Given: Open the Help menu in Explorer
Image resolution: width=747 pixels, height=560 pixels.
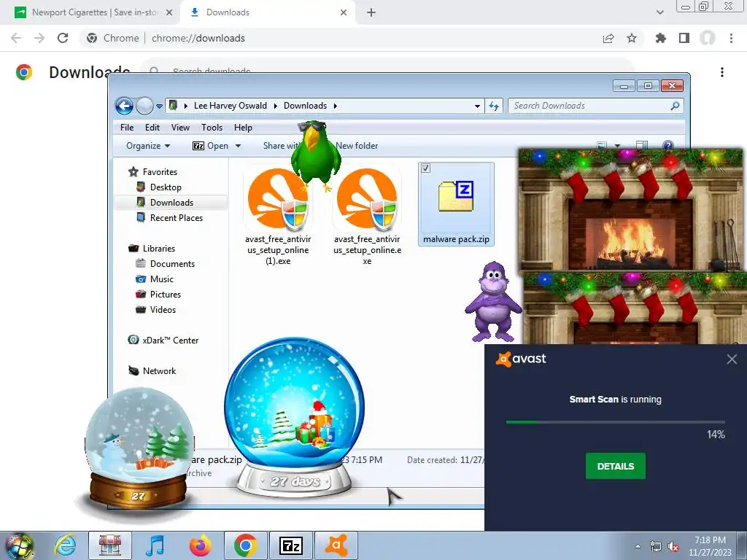Looking at the screenshot, I should pos(243,127).
